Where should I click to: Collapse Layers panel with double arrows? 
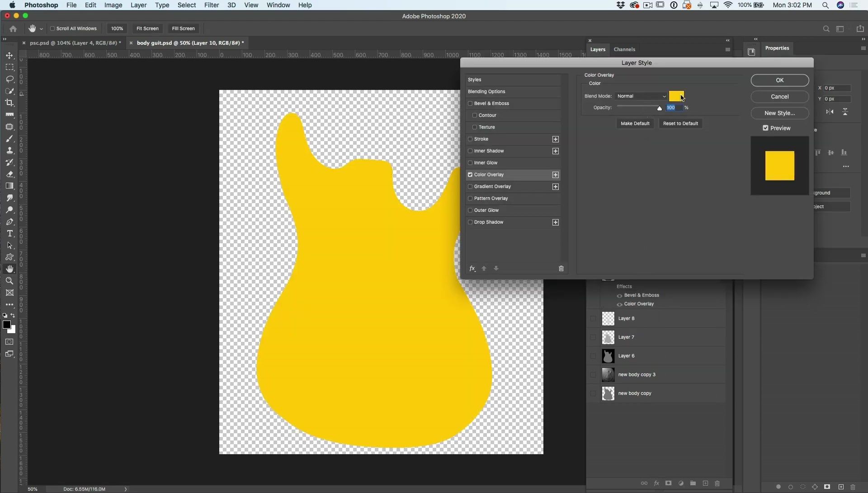tap(727, 40)
